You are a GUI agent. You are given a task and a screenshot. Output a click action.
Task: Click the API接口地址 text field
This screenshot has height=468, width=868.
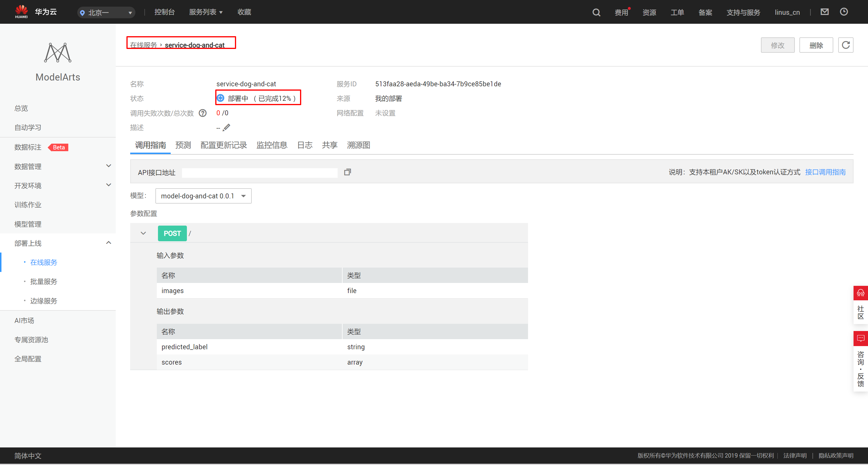260,173
